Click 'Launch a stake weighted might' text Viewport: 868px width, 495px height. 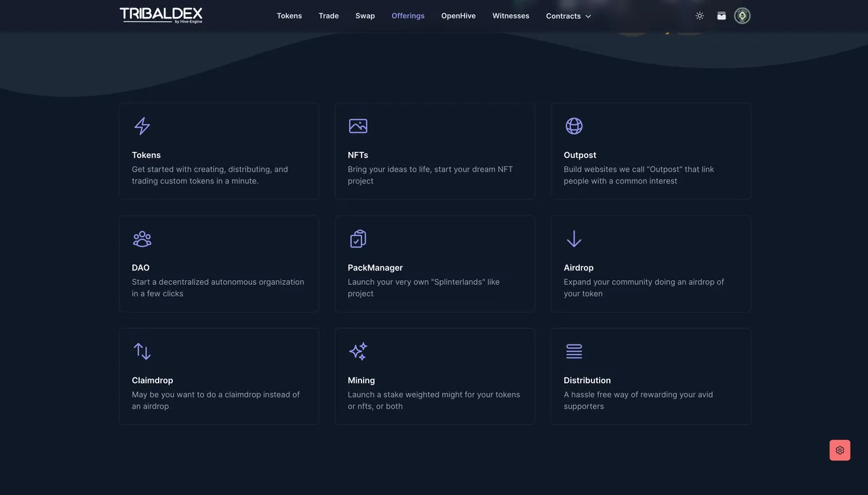[x=434, y=400]
